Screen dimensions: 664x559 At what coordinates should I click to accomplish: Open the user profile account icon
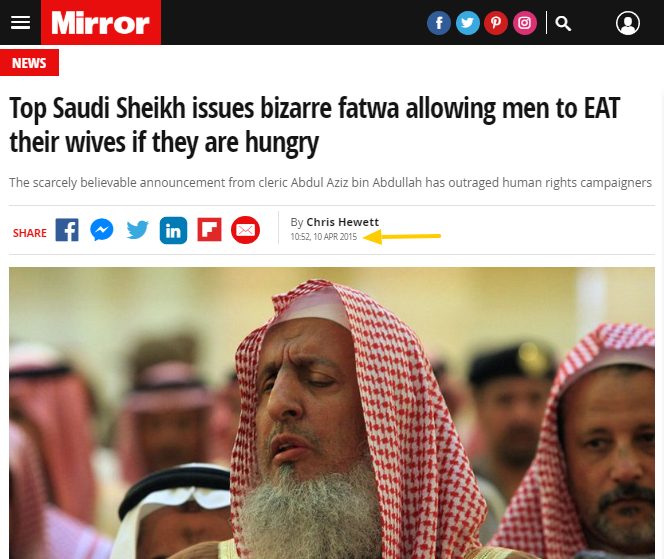[x=628, y=23]
